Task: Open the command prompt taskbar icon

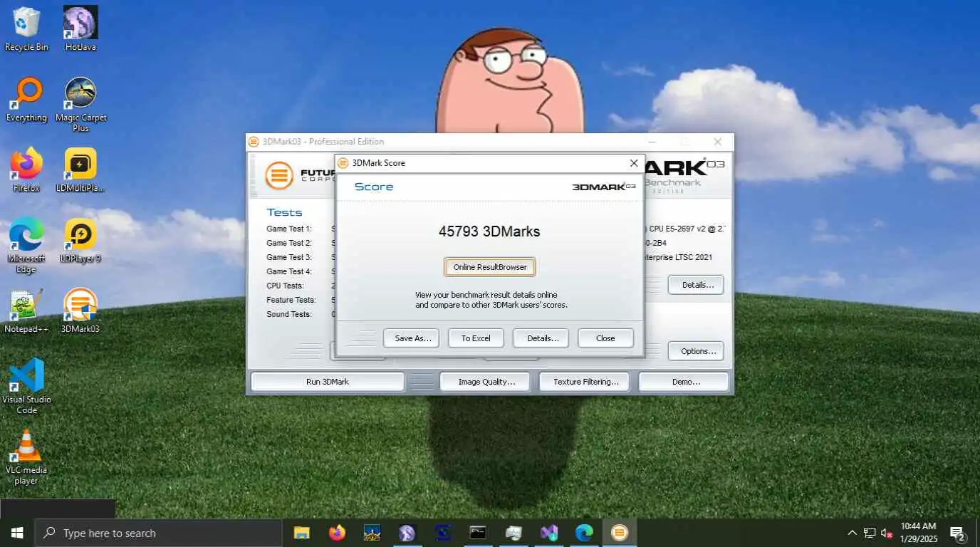Action: click(x=478, y=533)
